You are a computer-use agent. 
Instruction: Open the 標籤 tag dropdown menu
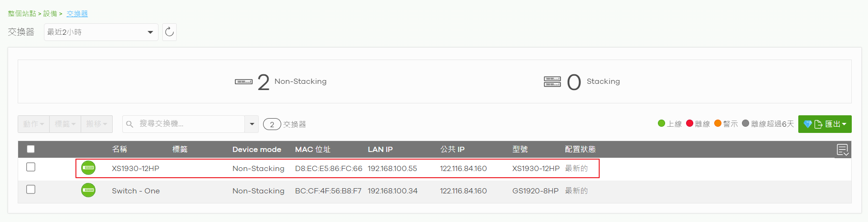click(65, 124)
